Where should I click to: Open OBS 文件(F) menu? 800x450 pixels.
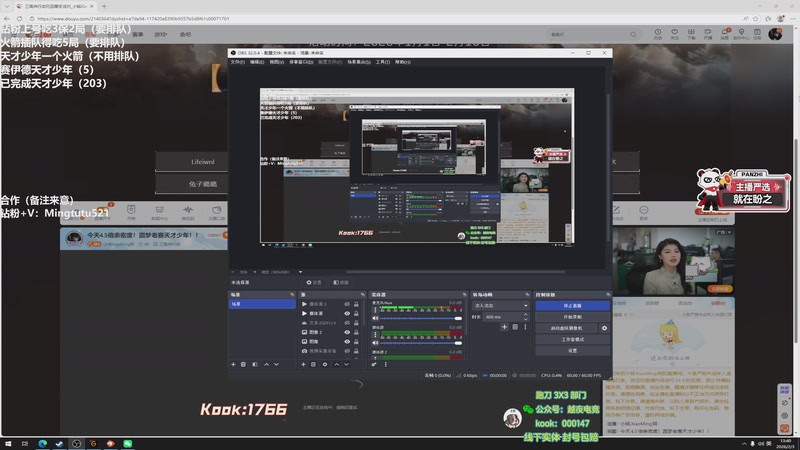(x=237, y=62)
